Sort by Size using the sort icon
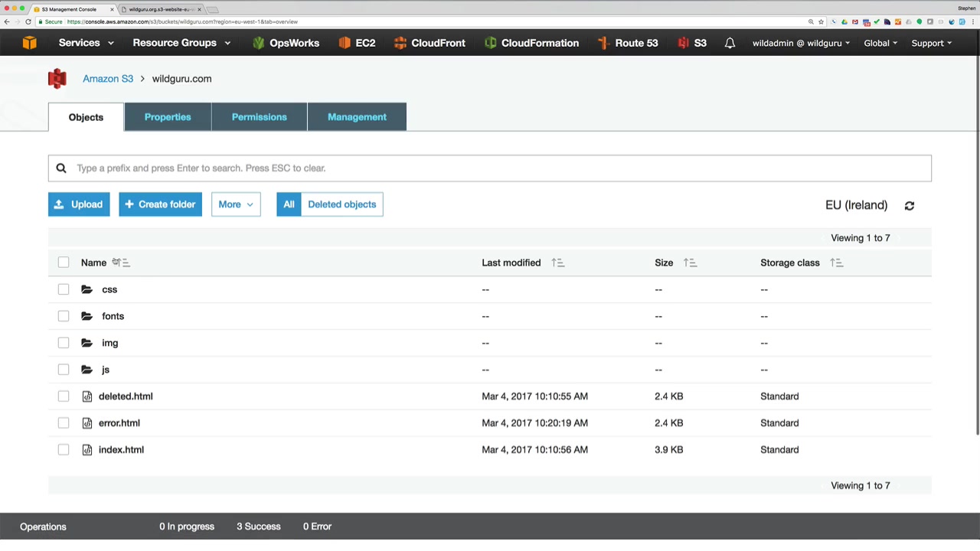 pos(690,262)
